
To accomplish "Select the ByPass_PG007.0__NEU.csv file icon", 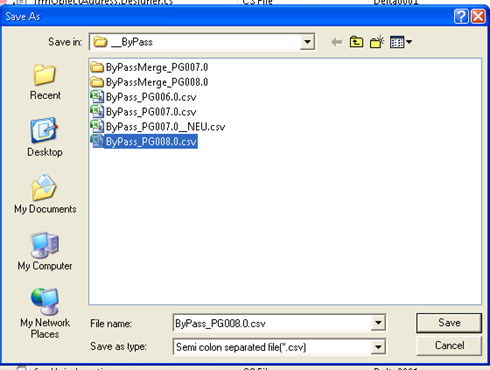I will [x=97, y=126].
